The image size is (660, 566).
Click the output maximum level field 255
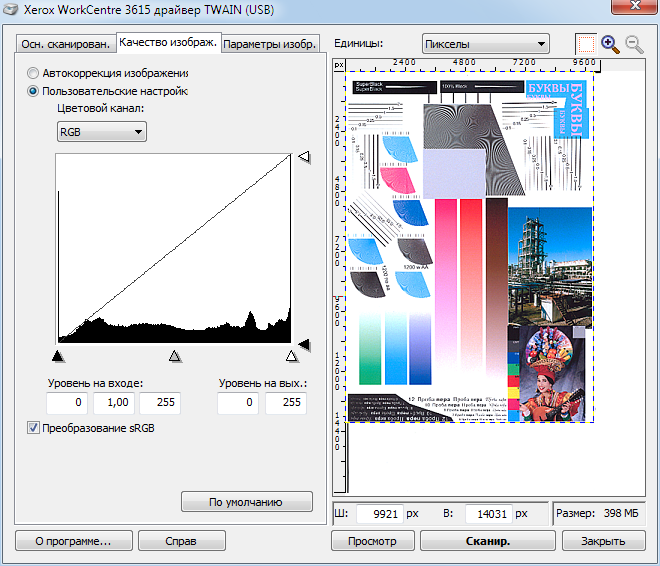(x=286, y=403)
